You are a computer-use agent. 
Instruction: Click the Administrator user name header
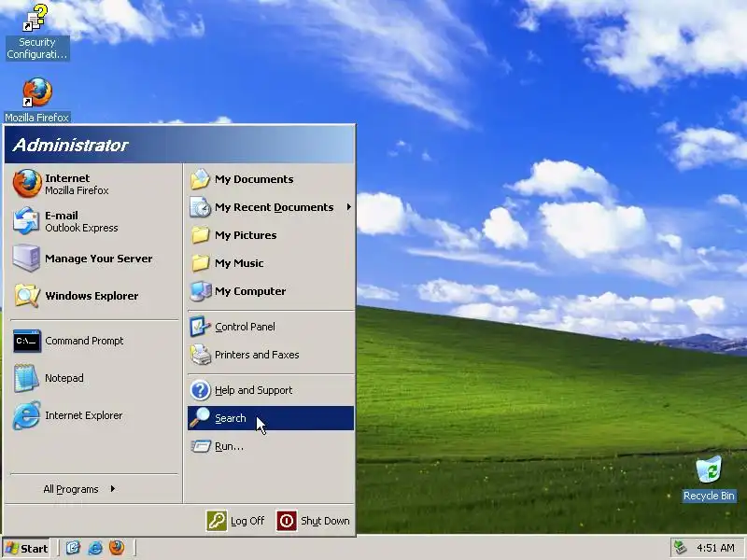click(71, 146)
